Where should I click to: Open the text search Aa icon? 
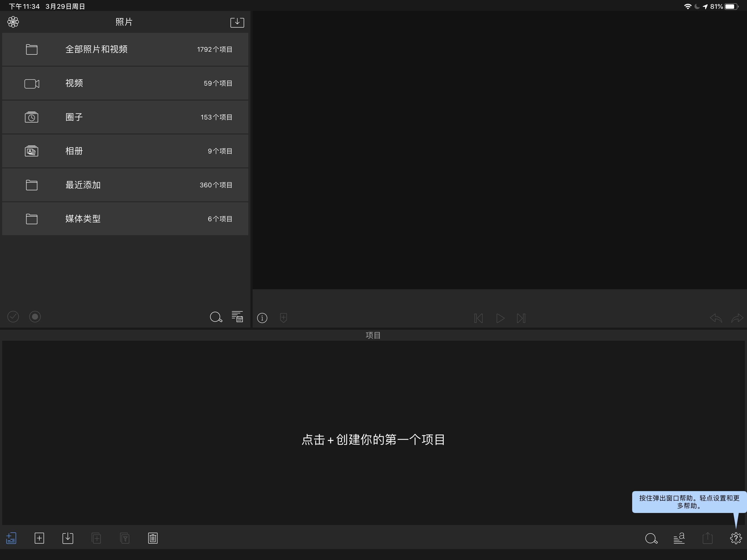(679, 538)
